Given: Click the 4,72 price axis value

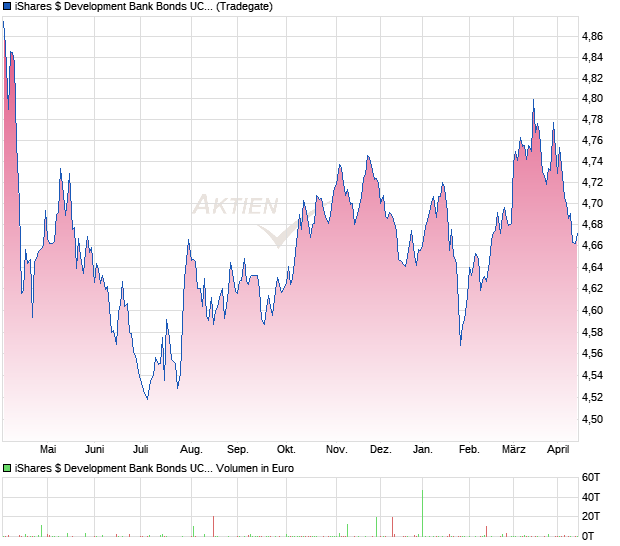Looking at the screenshot, I should (592, 183).
